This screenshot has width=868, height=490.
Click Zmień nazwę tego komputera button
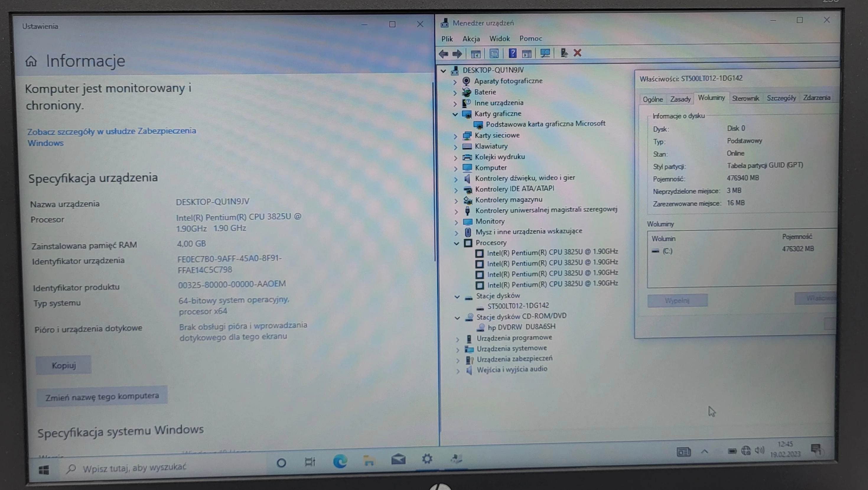pyautogui.click(x=102, y=396)
